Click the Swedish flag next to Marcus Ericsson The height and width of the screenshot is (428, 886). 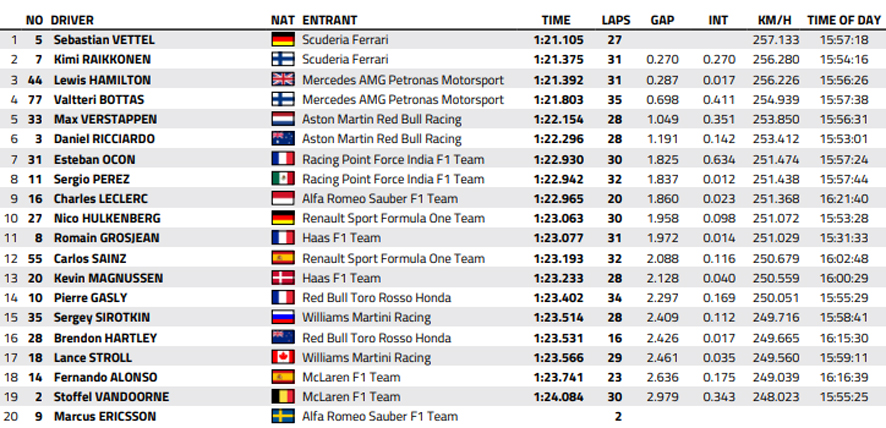283,417
